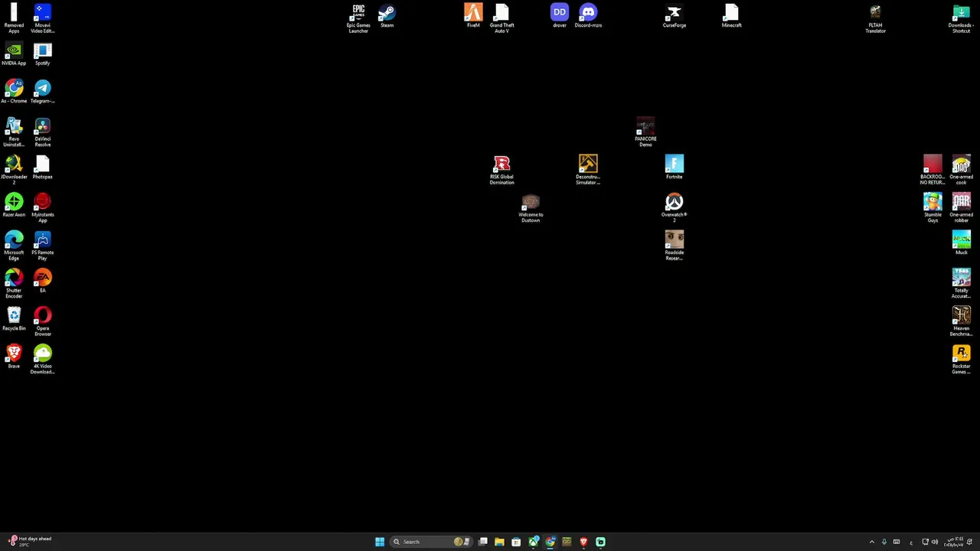Select the Heaven Benchmark desktop icon
This screenshot has width=980, height=551.
(961, 321)
